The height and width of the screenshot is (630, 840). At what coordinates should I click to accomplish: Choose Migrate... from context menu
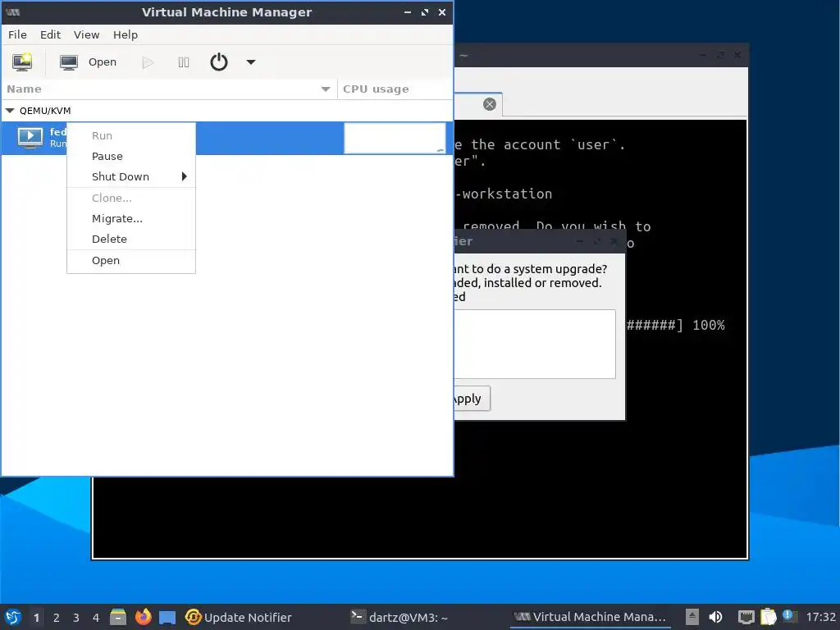pos(131,218)
